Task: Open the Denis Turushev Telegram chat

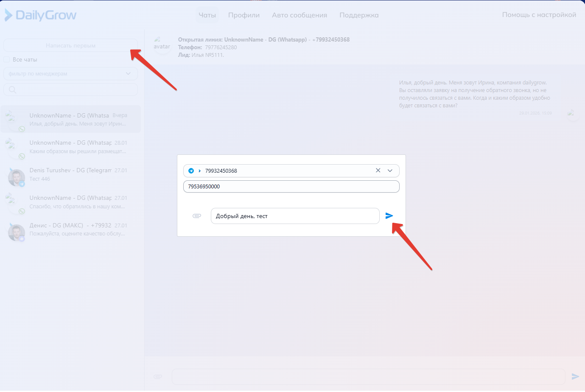Action: click(x=70, y=175)
